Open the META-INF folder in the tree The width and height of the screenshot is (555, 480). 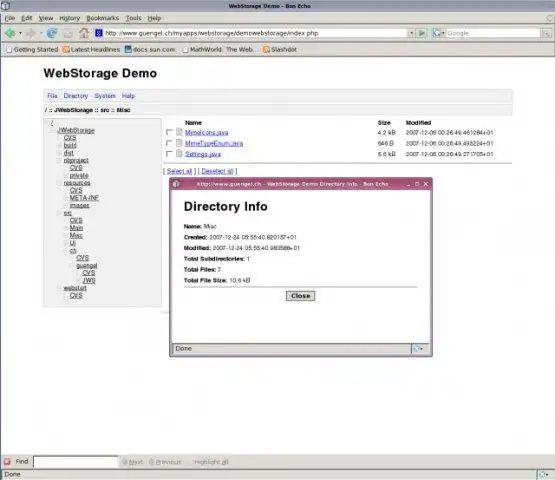84,198
